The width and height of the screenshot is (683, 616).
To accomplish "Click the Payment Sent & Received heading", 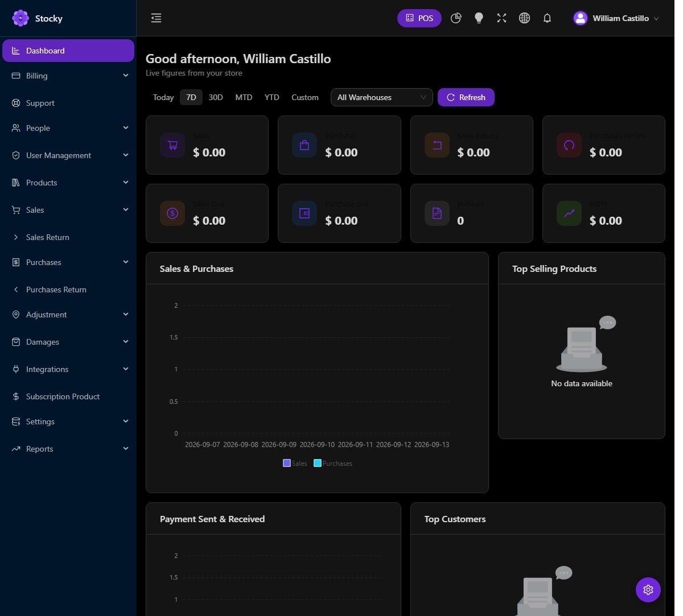I will (212, 519).
